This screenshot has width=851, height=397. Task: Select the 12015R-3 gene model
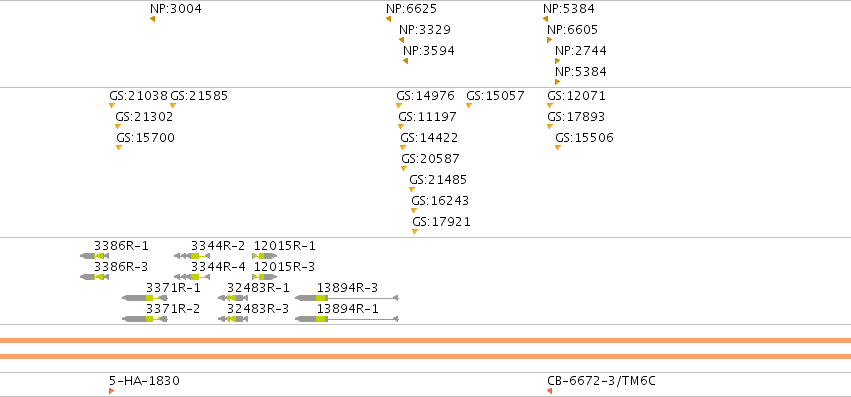(x=265, y=277)
